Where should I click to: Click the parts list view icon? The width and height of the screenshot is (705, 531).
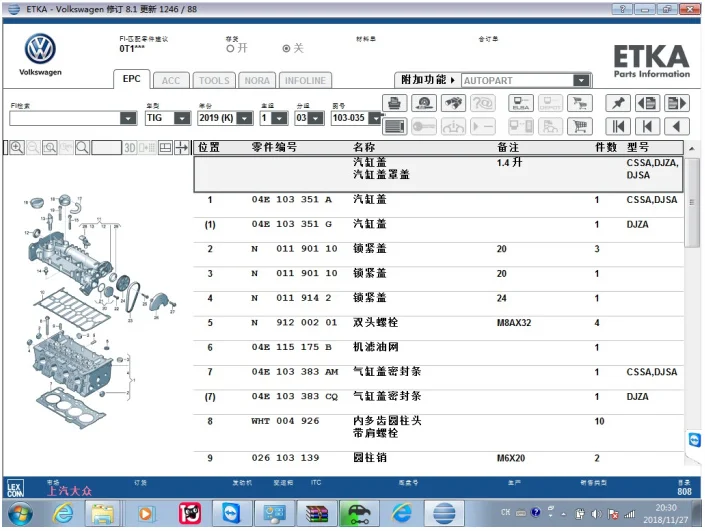click(x=394, y=127)
